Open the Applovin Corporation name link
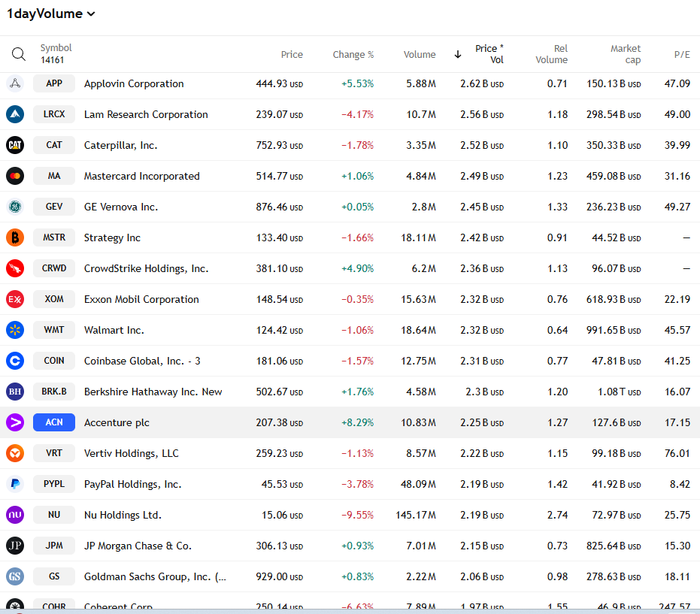 134,84
